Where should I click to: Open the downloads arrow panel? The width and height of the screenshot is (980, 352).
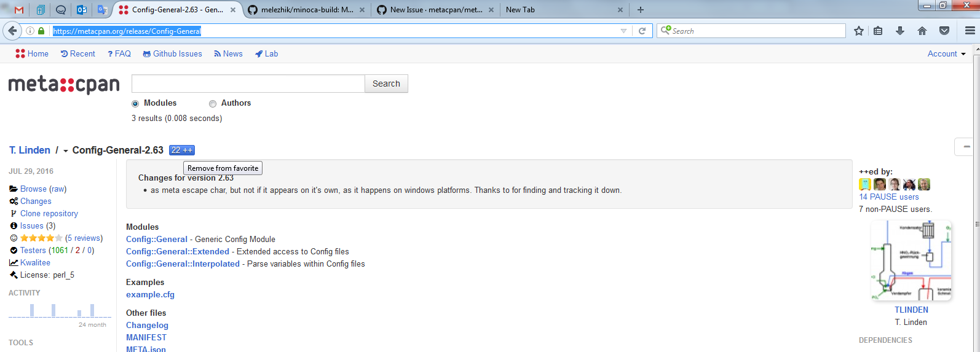click(900, 31)
